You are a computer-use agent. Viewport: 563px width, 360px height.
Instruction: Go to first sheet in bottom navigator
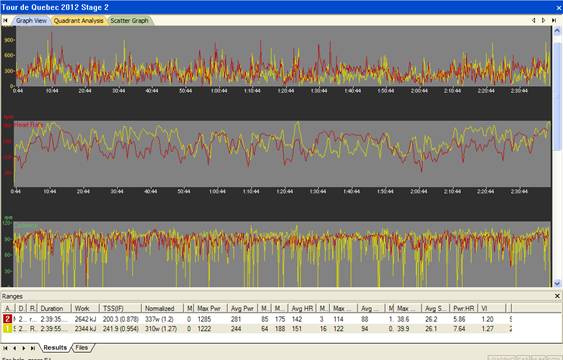pyautogui.click(x=5, y=348)
